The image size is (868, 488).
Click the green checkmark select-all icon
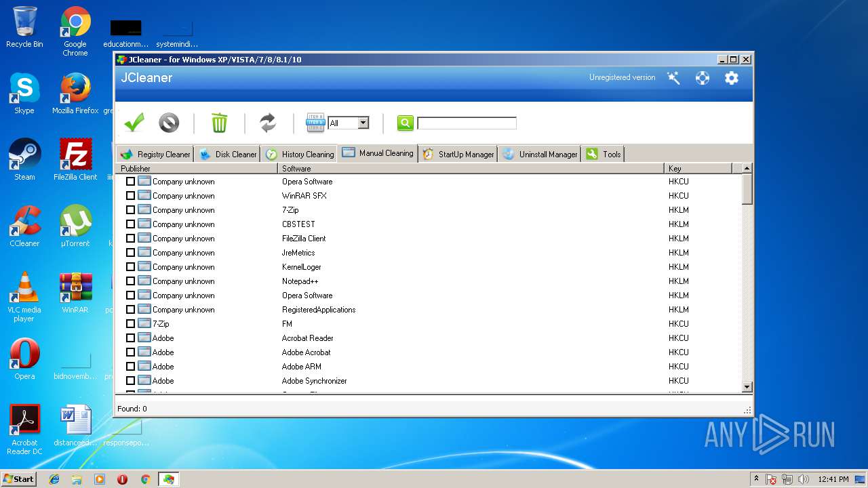coord(134,123)
